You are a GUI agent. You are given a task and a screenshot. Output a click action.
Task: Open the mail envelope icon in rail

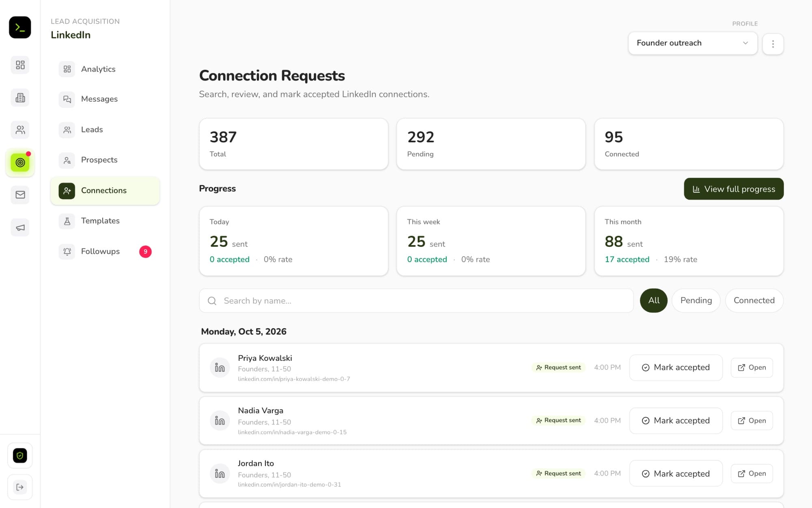(20, 195)
